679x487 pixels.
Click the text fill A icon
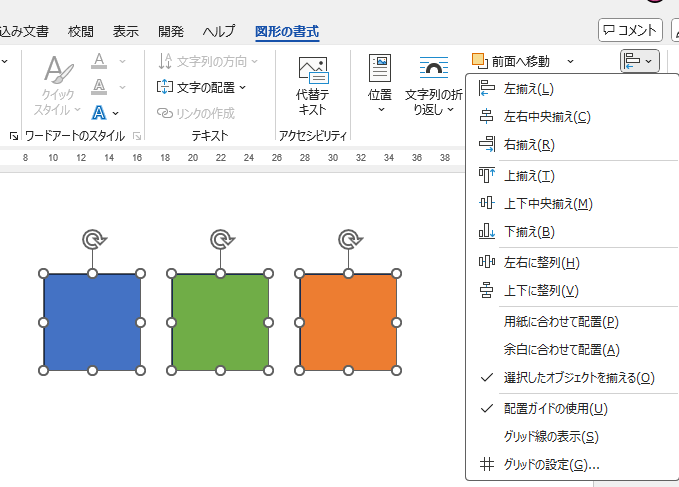click(99, 61)
